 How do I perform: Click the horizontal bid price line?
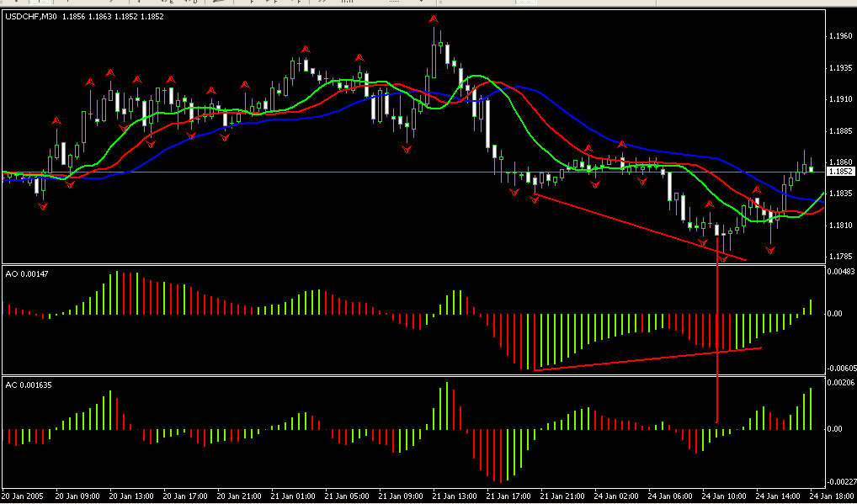253,172
